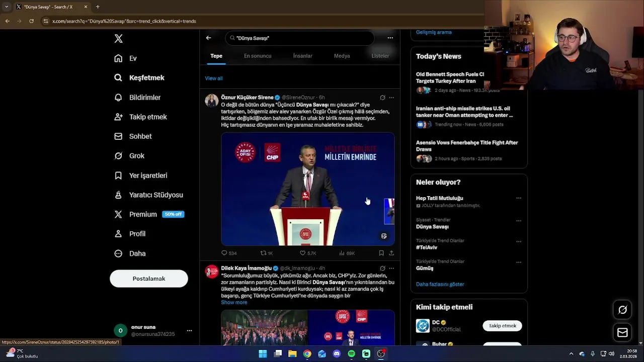Image resolution: width=644 pixels, height=362 pixels.
Task: Follow DC with Takip etmek button
Action: coord(503,326)
